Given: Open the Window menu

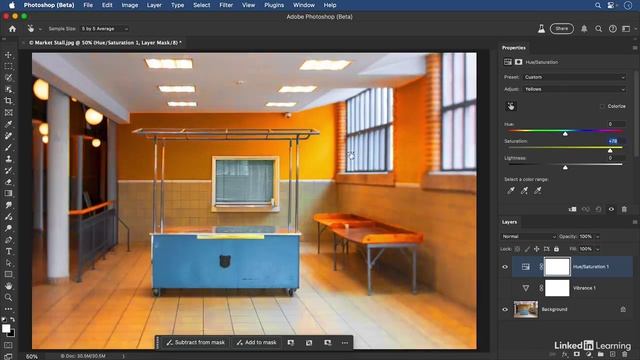Looking at the screenshot, I should click(x=304, y=5).
